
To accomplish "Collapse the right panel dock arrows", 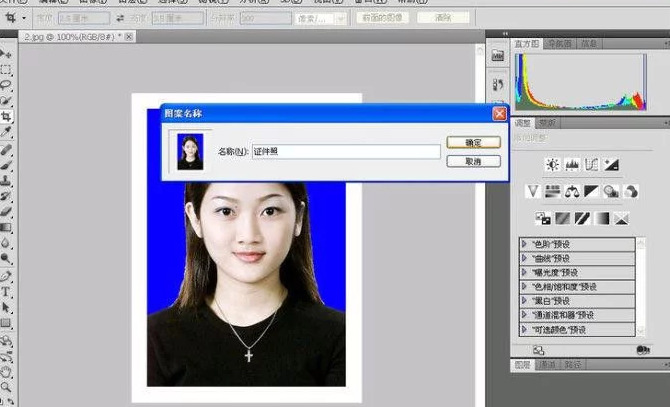I will pos(505,33).
